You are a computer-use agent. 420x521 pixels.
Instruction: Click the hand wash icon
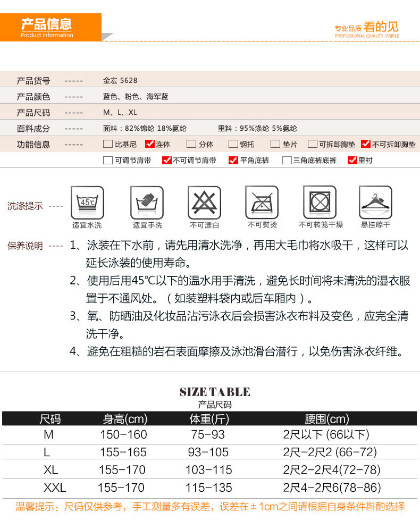click(147, 203)
